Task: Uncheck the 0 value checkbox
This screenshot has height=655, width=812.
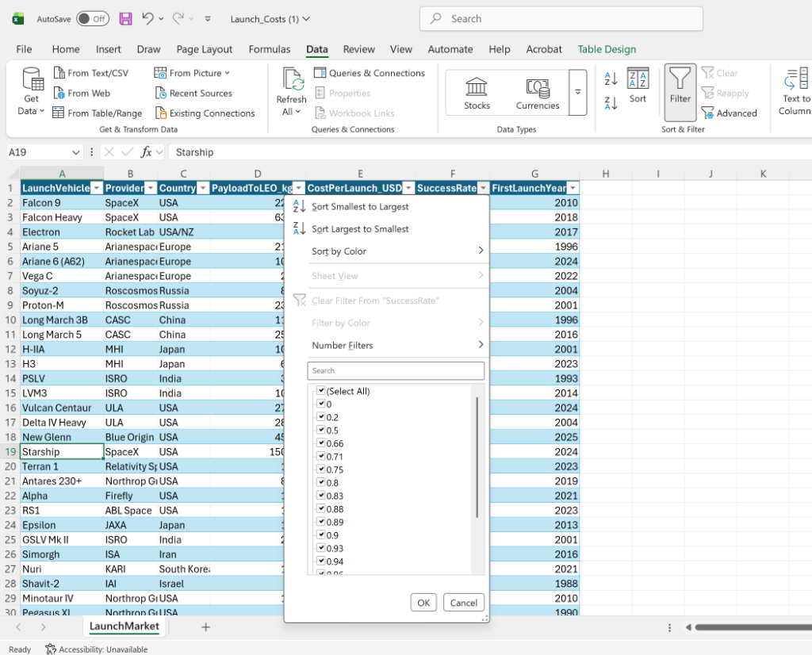Action: click(321, 404)
